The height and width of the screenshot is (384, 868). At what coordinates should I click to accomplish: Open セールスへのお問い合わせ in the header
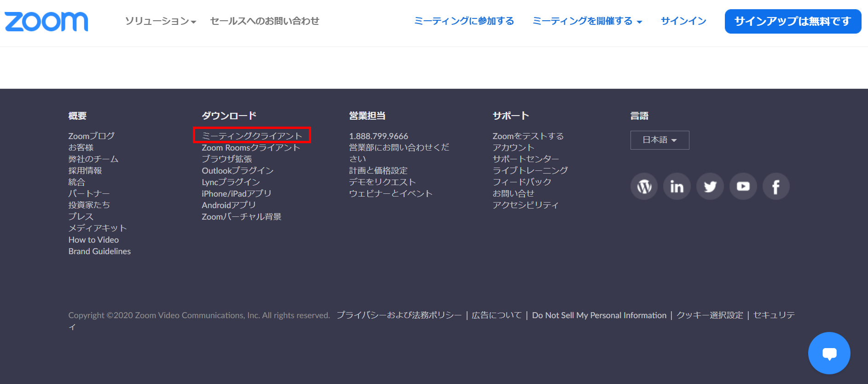pyautogui.click(x=265, y=21)
